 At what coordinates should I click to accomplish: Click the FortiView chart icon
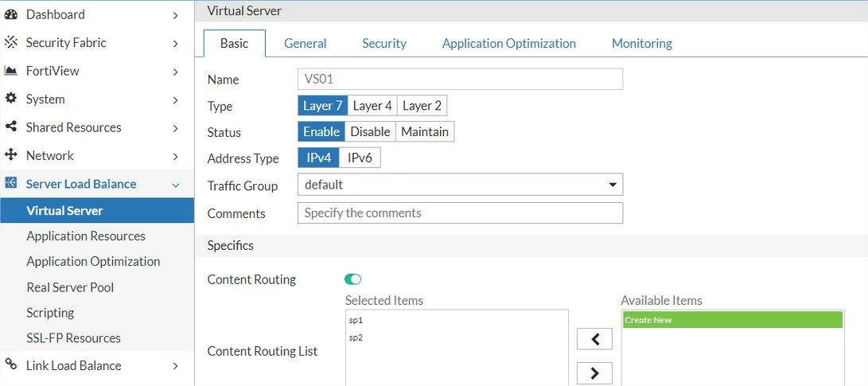[x=10, y=71]
